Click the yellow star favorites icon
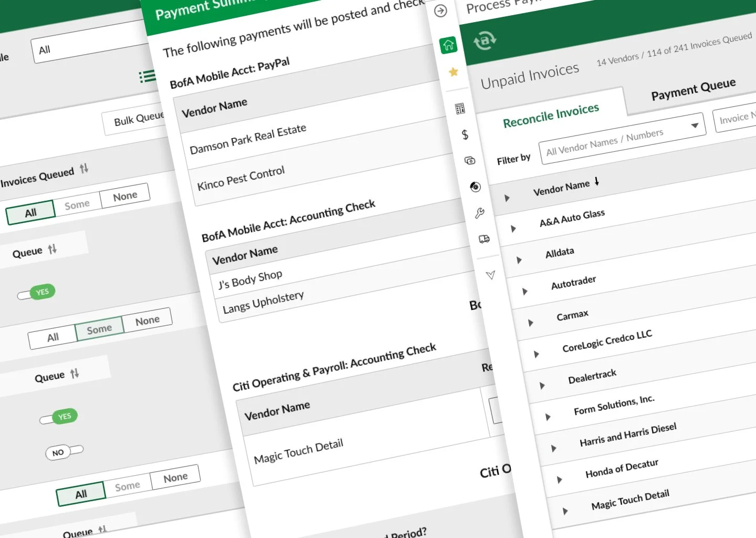The height and width of the screenshot is (538, 756). 454,72
